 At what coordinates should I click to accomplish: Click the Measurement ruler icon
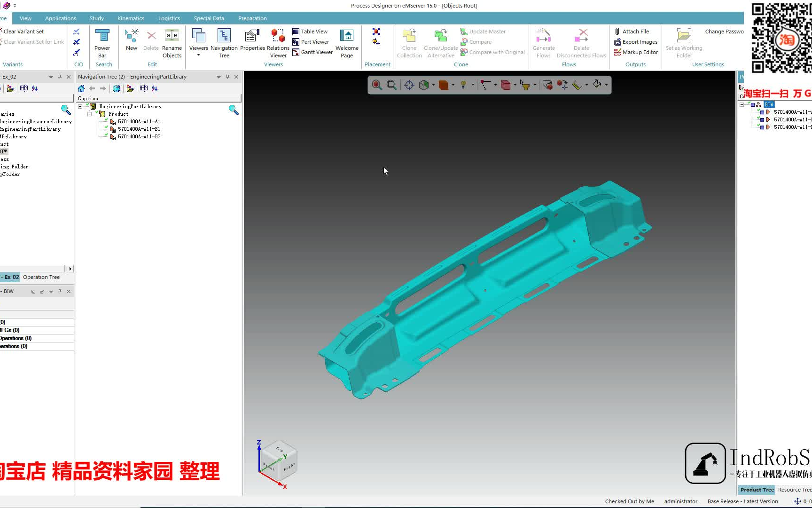[577, 85]
